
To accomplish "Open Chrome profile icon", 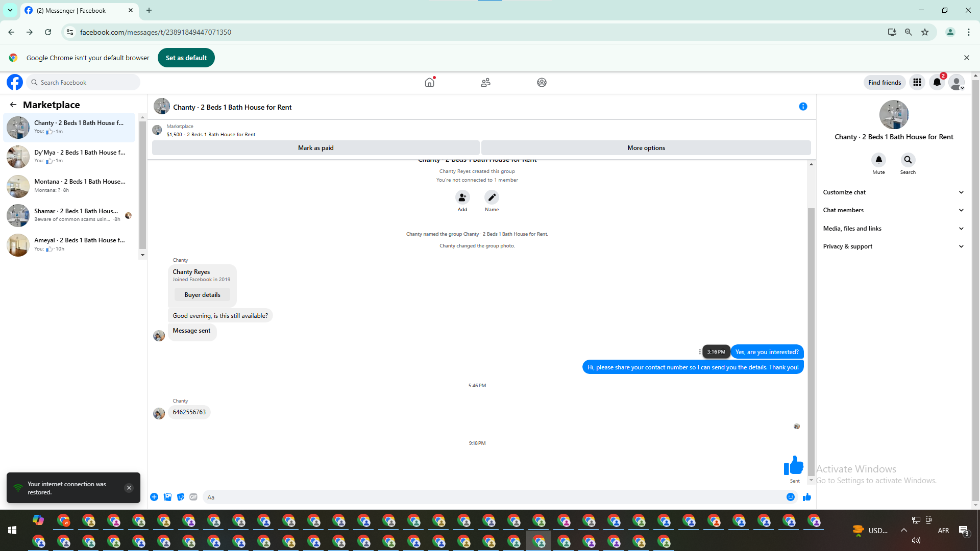I will [950, 32].
